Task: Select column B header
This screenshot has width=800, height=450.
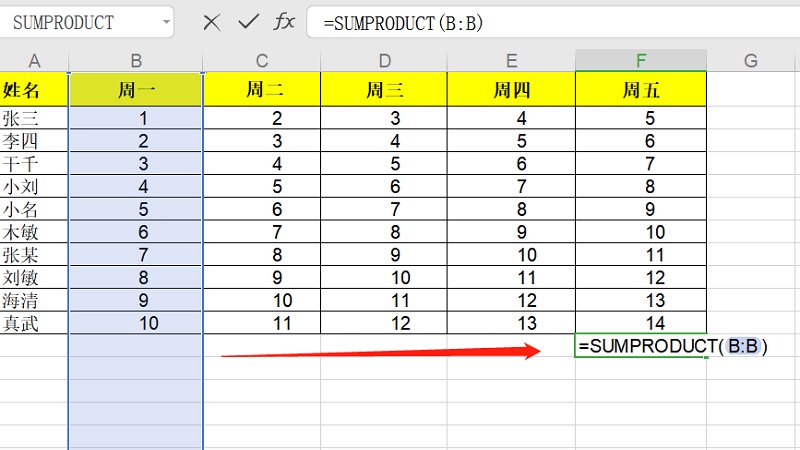Action: 136,60
